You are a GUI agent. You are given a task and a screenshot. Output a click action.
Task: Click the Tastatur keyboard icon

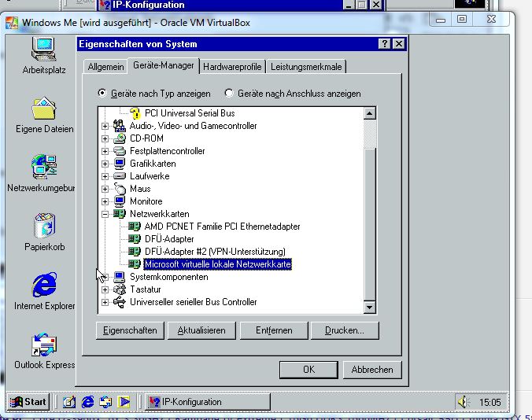coord(119,289)
